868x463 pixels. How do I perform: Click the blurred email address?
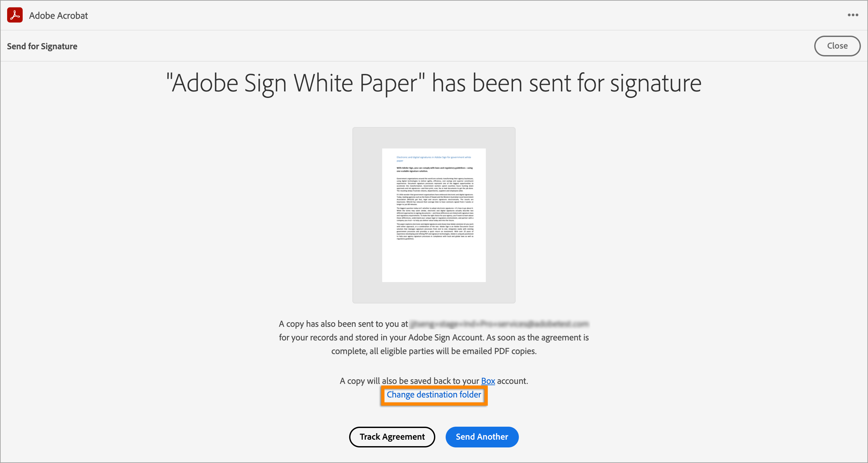[499, 324]
